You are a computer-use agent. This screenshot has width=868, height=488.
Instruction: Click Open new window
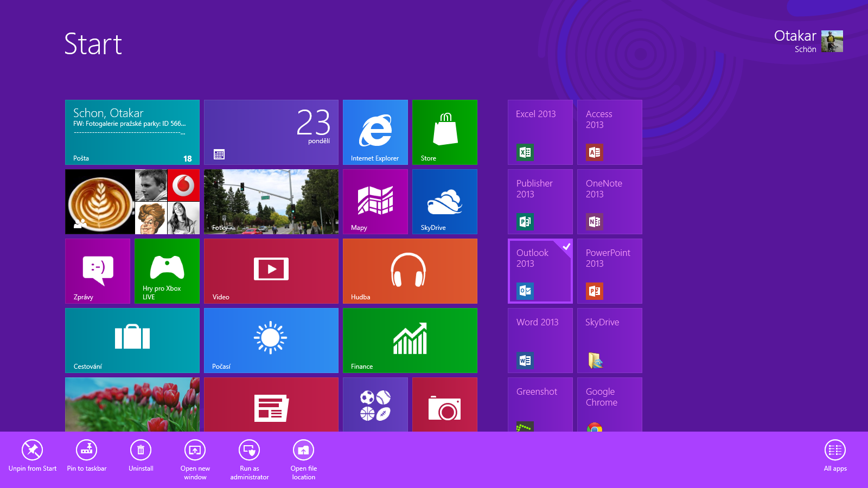click(x=195, y=460)
